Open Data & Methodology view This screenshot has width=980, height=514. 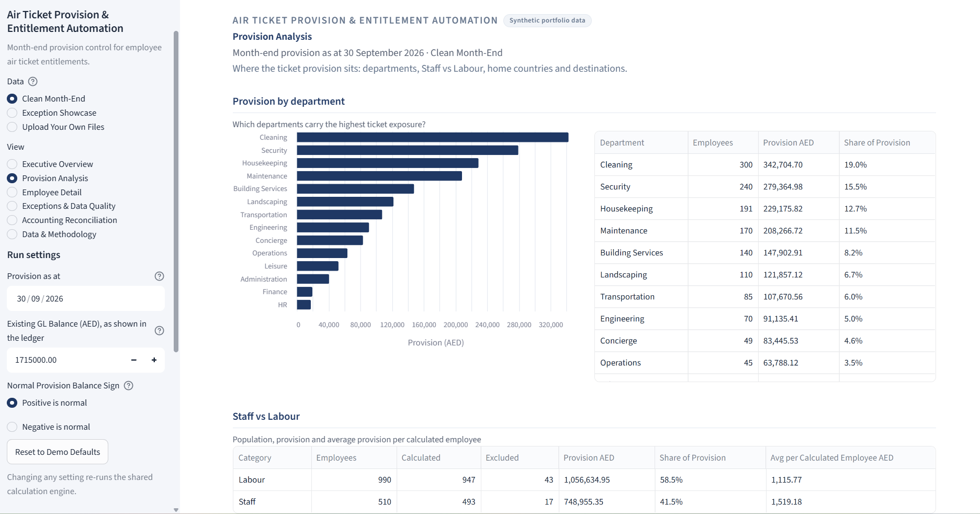[x=52, y=234]
